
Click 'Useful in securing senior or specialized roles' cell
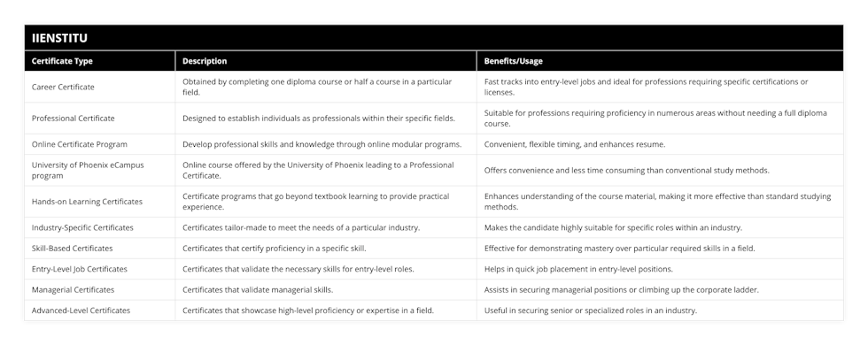(660, 310)
